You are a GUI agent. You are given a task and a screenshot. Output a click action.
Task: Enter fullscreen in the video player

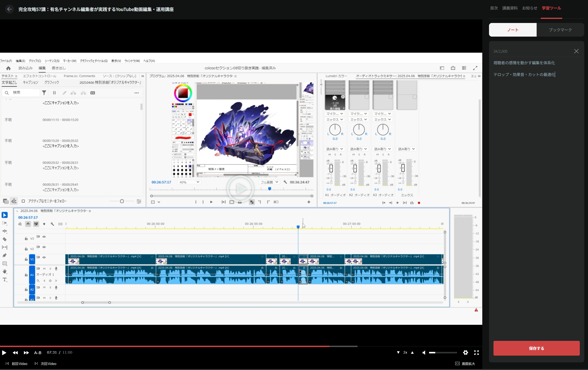476,352
